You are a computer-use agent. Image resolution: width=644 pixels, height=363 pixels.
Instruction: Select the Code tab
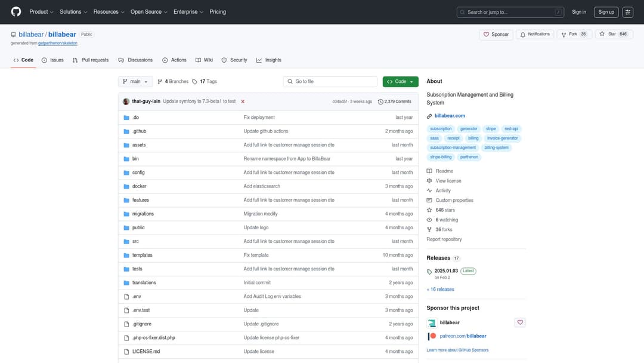coord(23,60)
